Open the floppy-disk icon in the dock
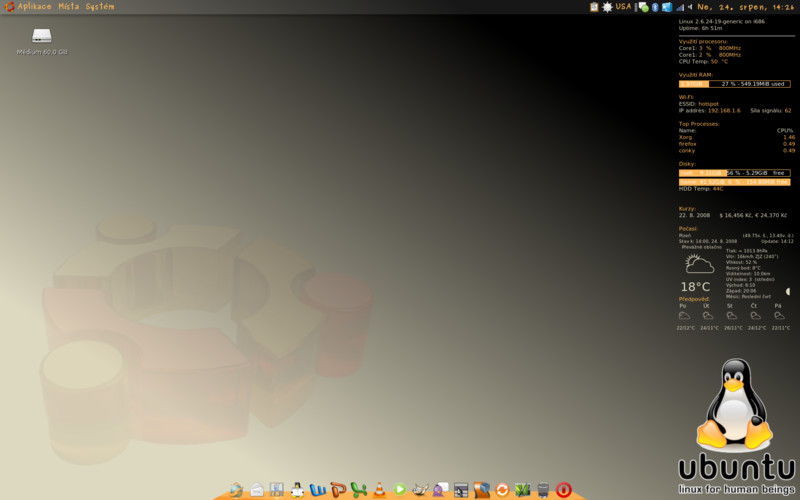The width and height of the screenshot is (800, 500). coord(277,490)
